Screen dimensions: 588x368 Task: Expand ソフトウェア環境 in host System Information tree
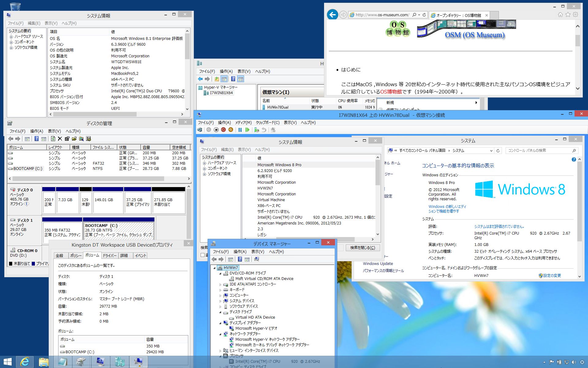[x=11, y=48]
